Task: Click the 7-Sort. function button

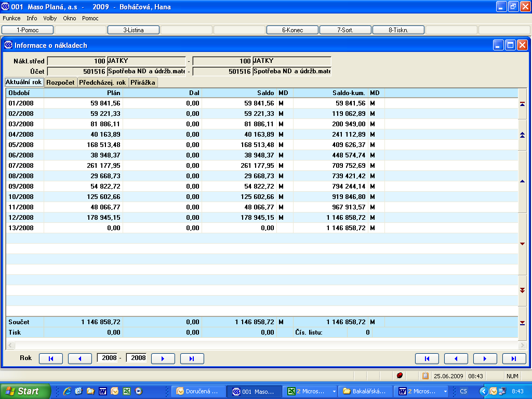Action: point(345,30)
